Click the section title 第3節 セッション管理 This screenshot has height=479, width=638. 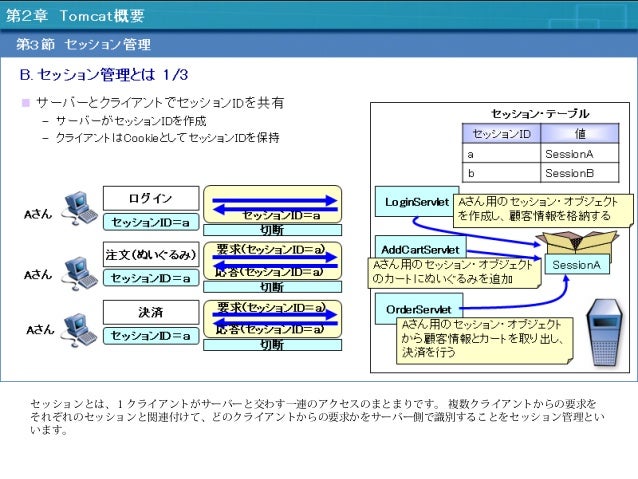83,44
